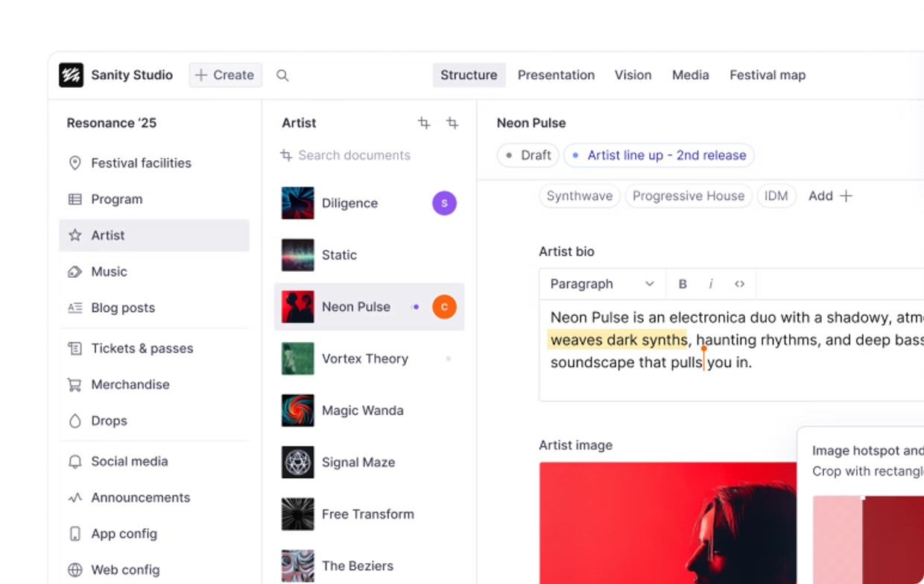Open the Signal Maze artist document

369,462
